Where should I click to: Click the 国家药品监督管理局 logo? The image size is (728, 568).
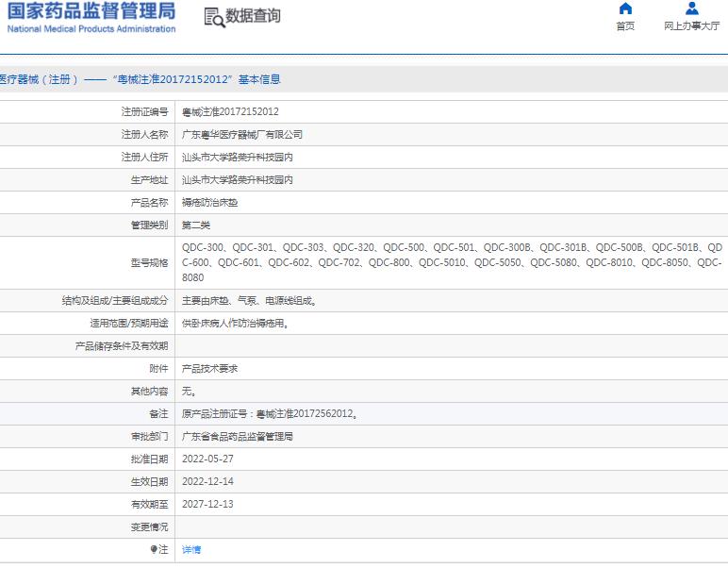pyautogui.click(x=91, y=12)
